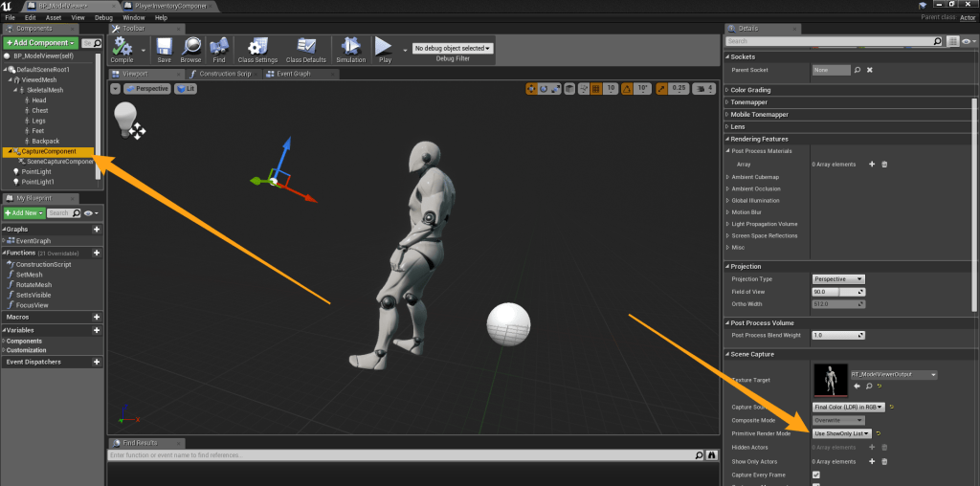The height and width of the screenshot is (486, 980).
Task: Open the Projection Type dropdown
Action: [838, 279]
